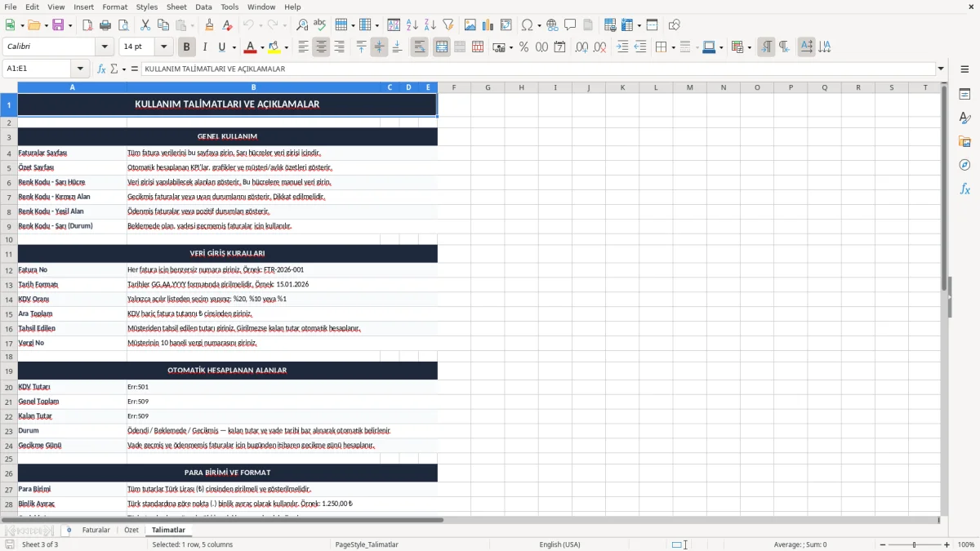Toggle Center Vertically alignment
This screenshot has height=551, width=980.
(379, 47)
